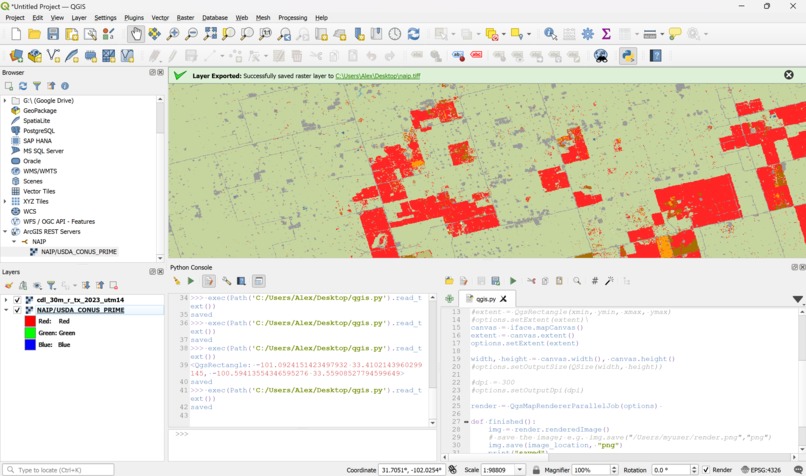Open the select by location dropdown arrow

coord(529,34)
